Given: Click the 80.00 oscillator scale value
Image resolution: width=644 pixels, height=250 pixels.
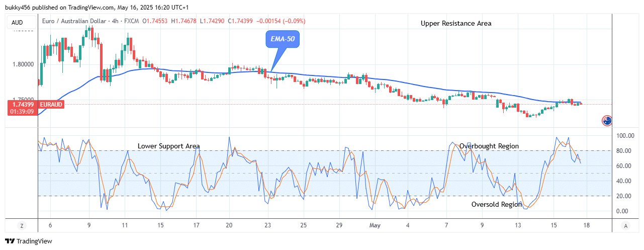Looking at the screenshot, I should (623, 151).
